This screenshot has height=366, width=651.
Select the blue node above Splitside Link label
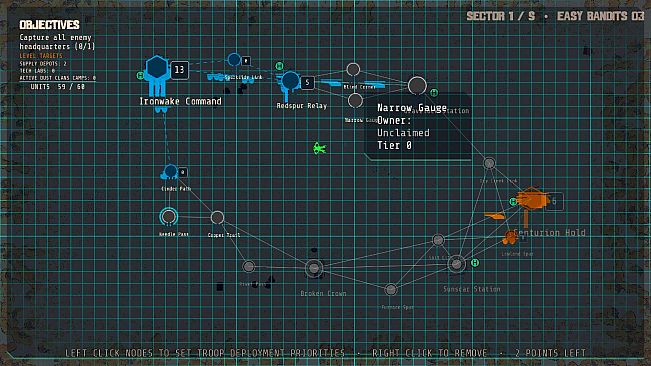coord(234,59)
